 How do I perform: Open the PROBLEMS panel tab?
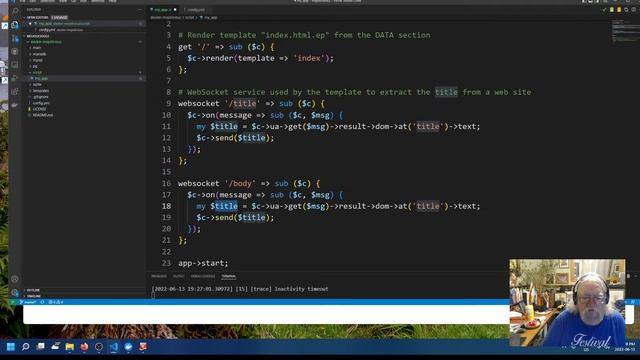[x=159, y=276]
